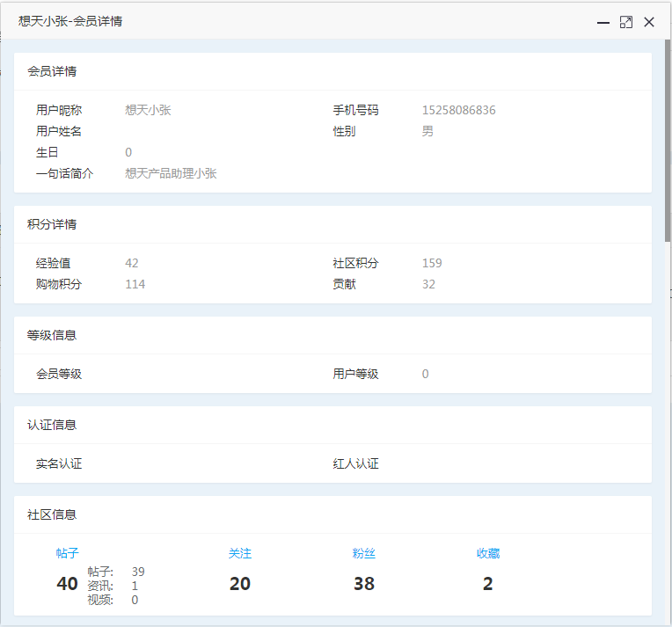Click the 资讯 sub-count 1

(x=135, y=586)
